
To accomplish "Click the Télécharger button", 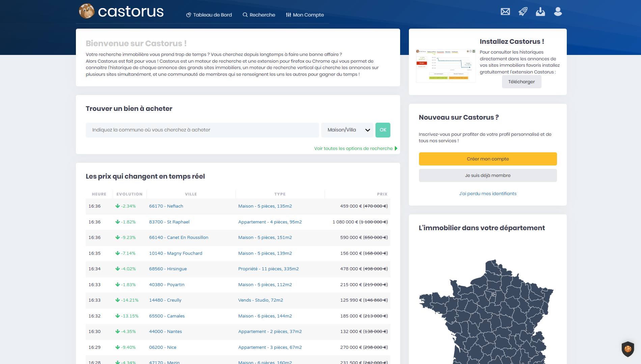I will click(x=521, y=82).
